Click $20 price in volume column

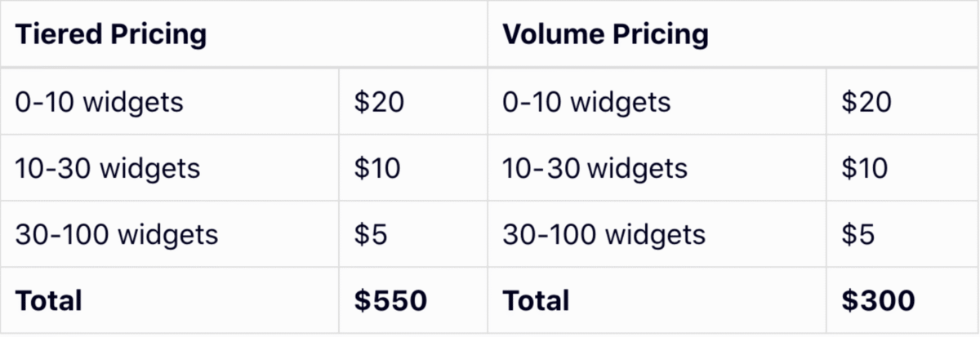tap(866, 102)
